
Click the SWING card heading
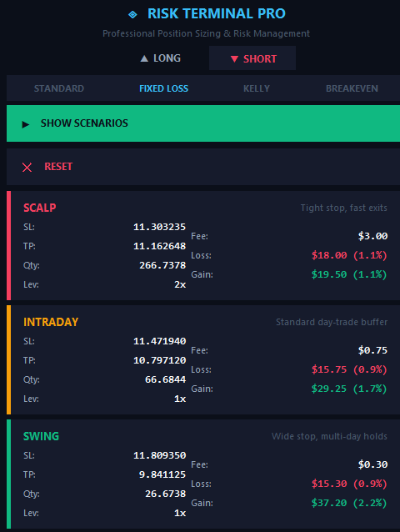[x=41, y=436]
